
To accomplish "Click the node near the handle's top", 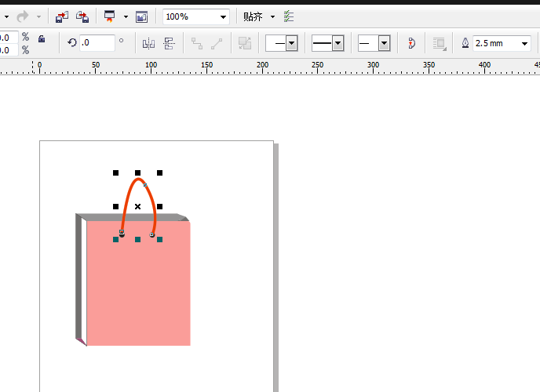I will pyautogui.click(x=145, y=185).
